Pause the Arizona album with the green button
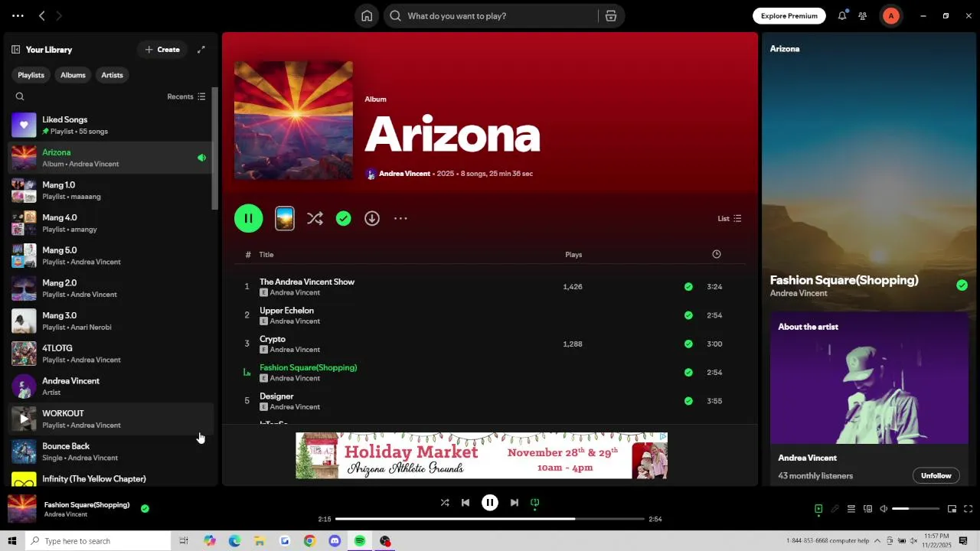The image size is (980, 551). tap(249, 219)
